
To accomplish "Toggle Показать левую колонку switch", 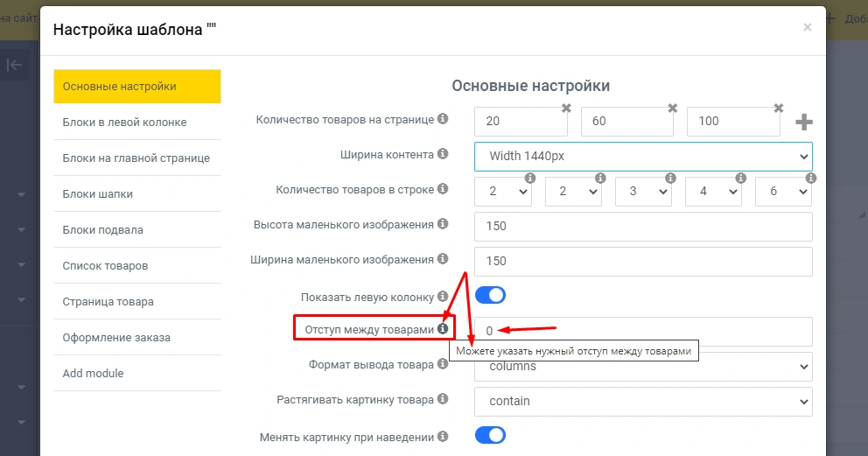I will (490, 296).
